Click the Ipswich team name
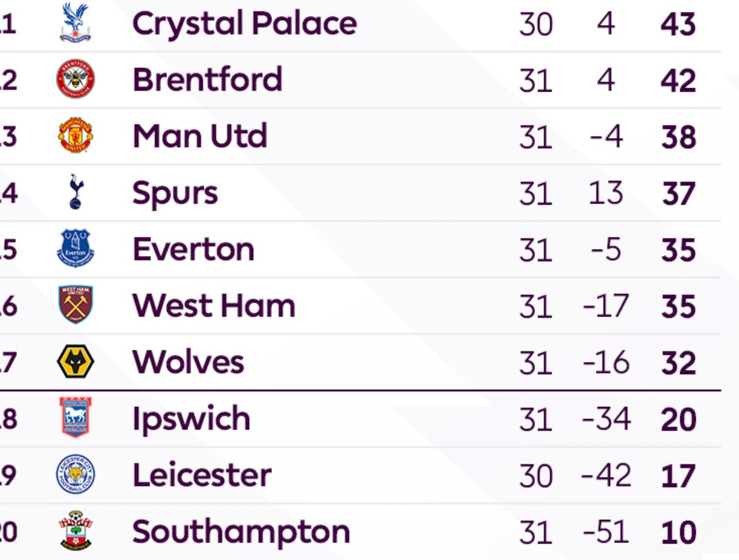The image size is (739, 560). [191, 420]
